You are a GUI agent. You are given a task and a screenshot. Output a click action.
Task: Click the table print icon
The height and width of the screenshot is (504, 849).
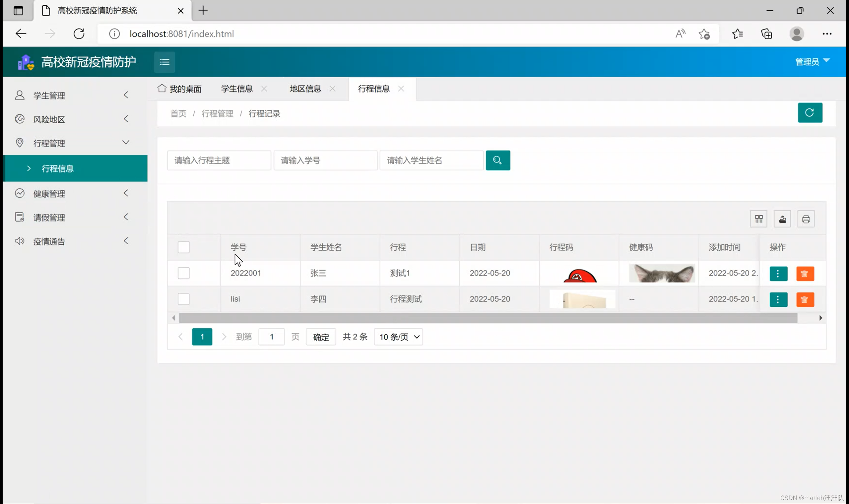[806, 219]
